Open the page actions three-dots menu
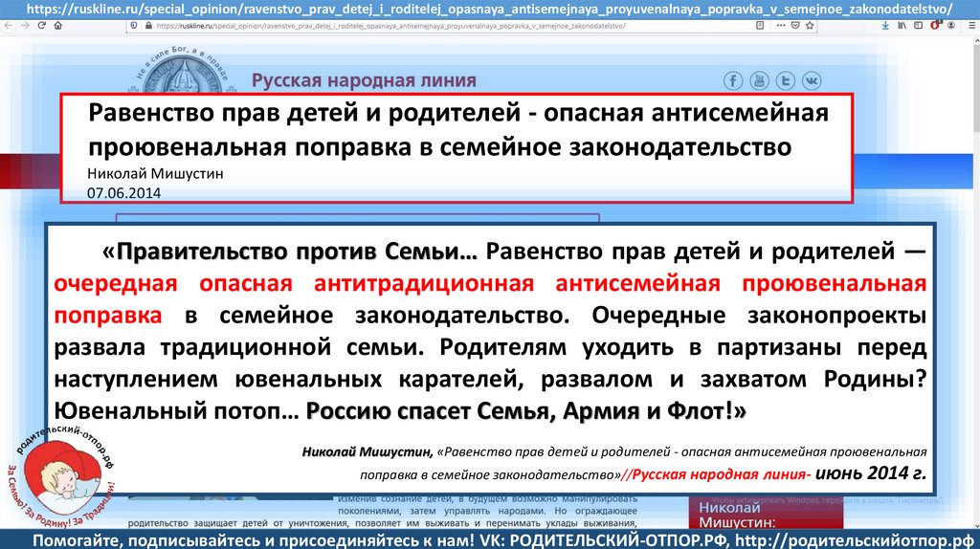The height and width of the screenshot is (549, 980). point(781,26)
